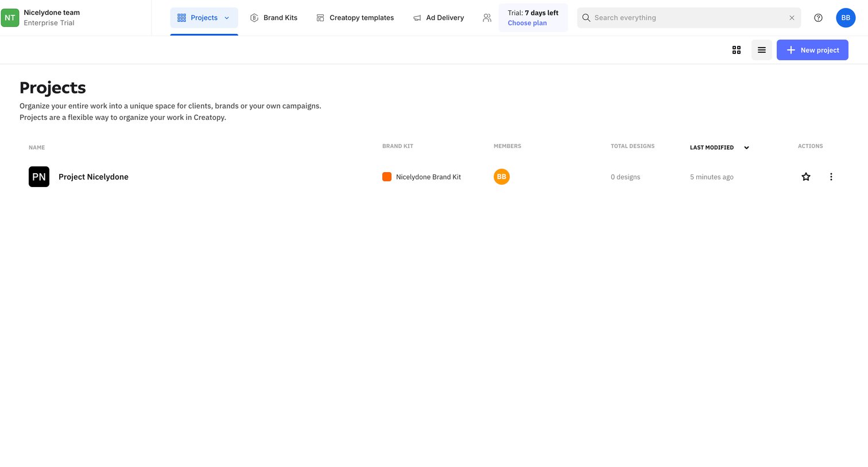
Task: Open Ad Delivery section
Action: pos(439,18)
